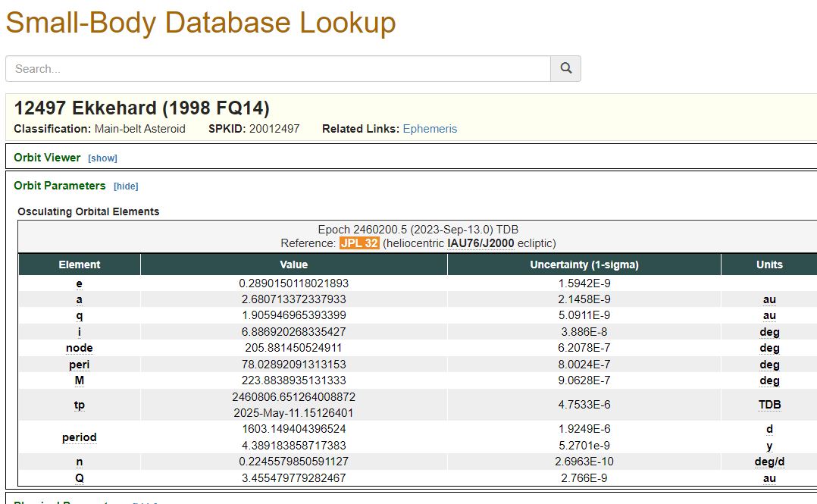This screenshot has width=817, height=504.
Task: Click the semi-major axis value 2.680713372337933
Action: 293,299
